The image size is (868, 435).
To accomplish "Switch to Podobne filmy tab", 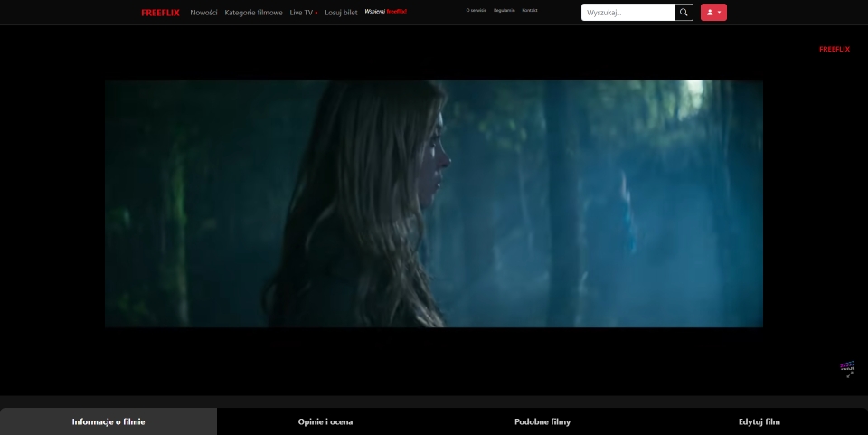I will click(542, 421).
